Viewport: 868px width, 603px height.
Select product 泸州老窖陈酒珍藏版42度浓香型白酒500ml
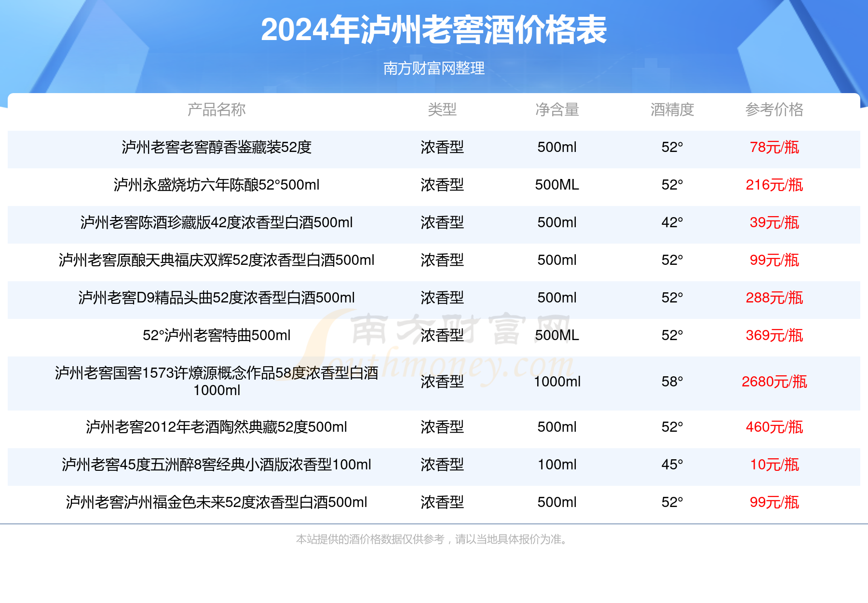(x=217, y=222)
